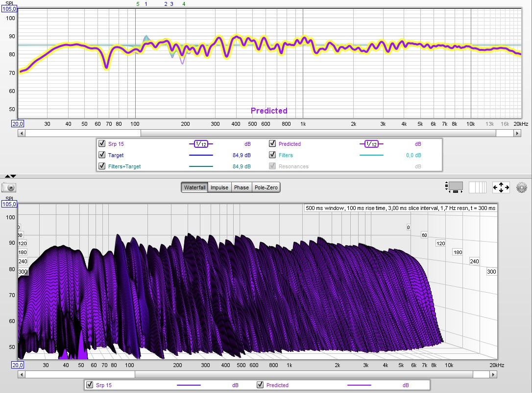
Task: Click the four-arrow scrollbars toggle icon
Action: [x=500, y=187]
